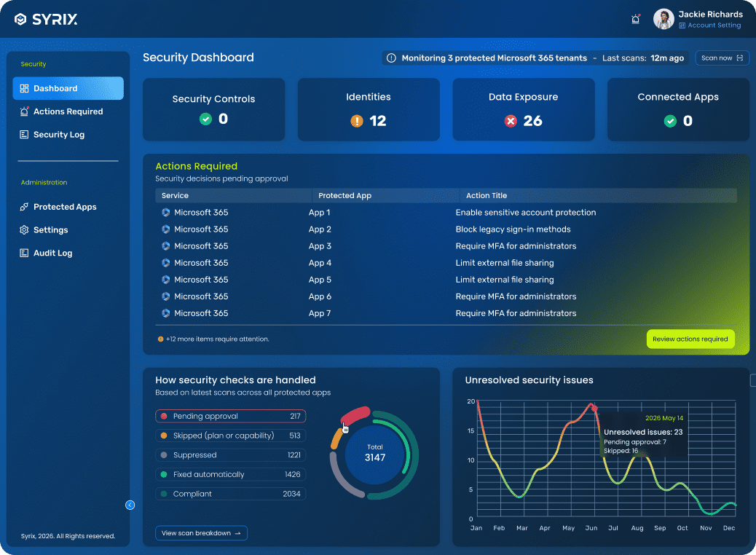Click the Review actions required button
756x555 pixels.
tap(690, 339)
